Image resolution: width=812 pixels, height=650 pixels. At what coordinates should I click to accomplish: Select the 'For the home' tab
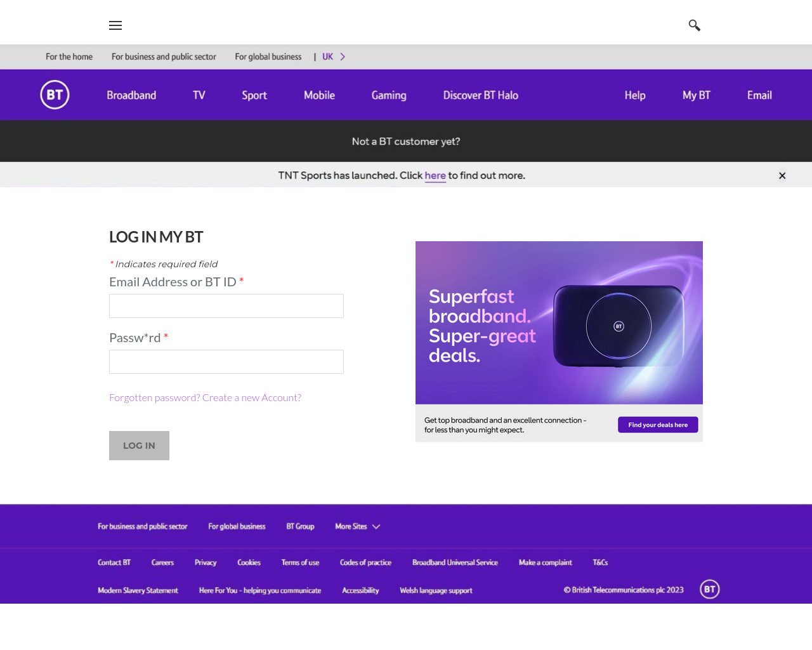point(69,56)
